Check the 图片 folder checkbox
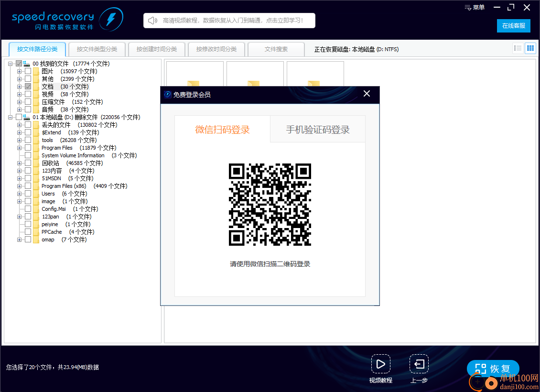Screen dimensions: 540x392 tap(28, 71)
